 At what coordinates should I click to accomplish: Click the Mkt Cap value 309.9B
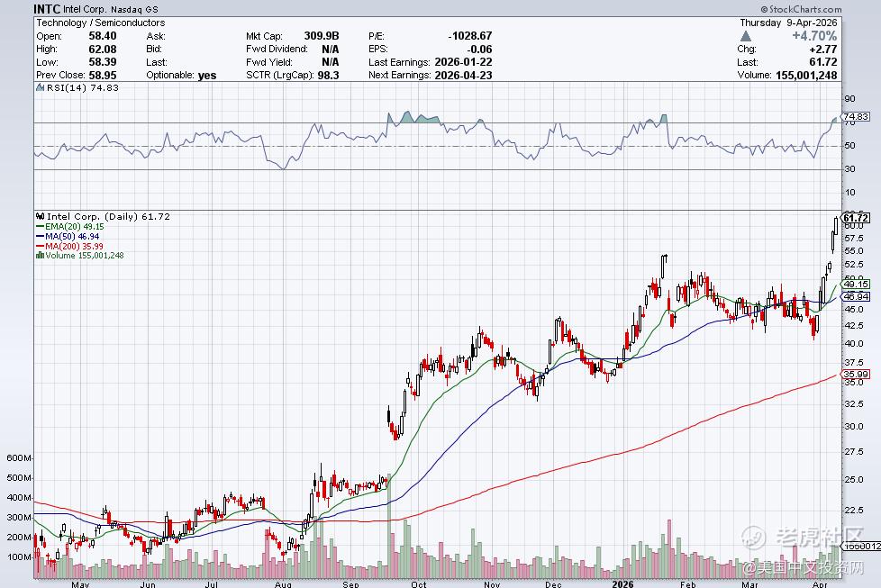[322, 36]
